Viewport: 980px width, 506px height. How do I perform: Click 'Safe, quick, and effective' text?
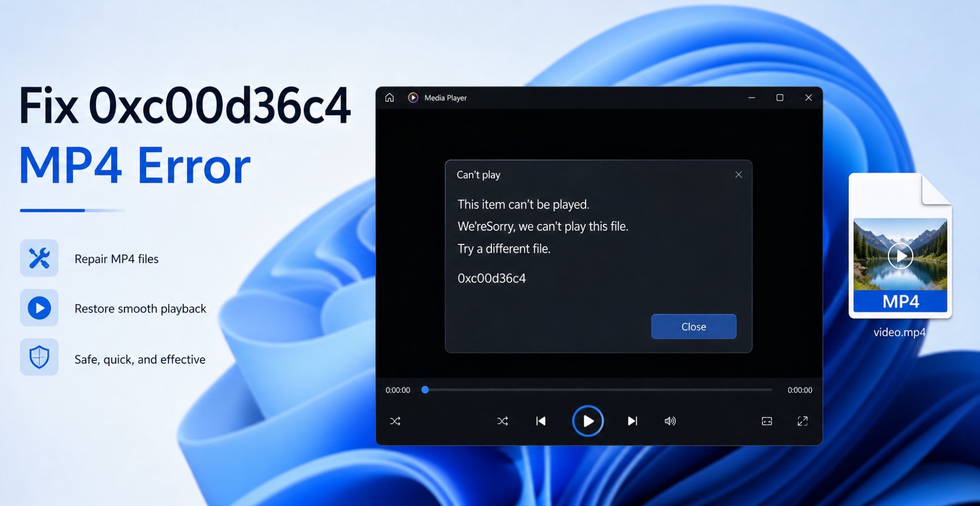coord(140,359)
